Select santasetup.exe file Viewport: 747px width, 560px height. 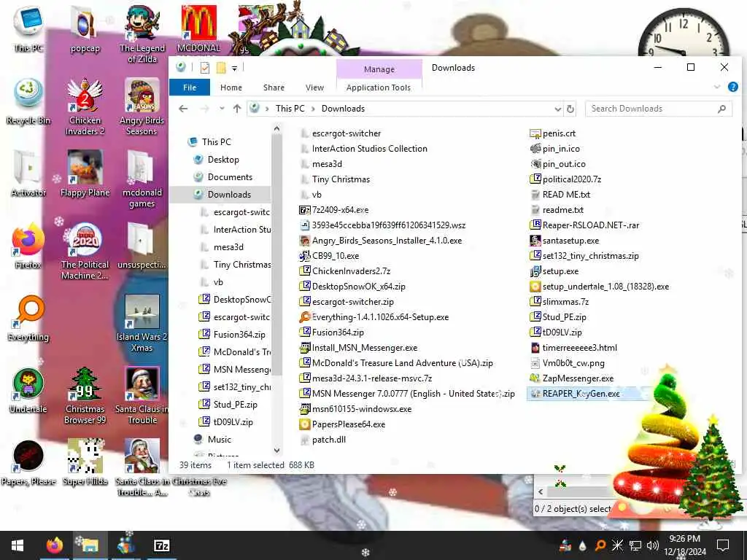[570, 241]
